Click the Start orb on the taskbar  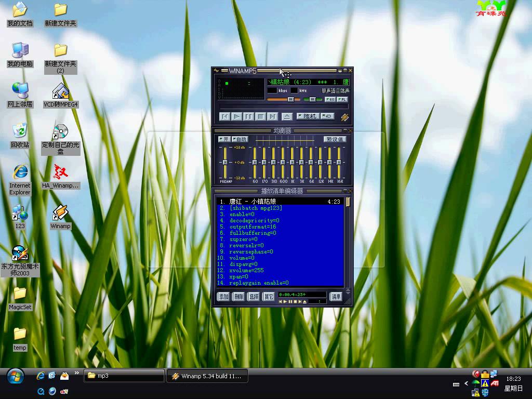click(16, 377)
